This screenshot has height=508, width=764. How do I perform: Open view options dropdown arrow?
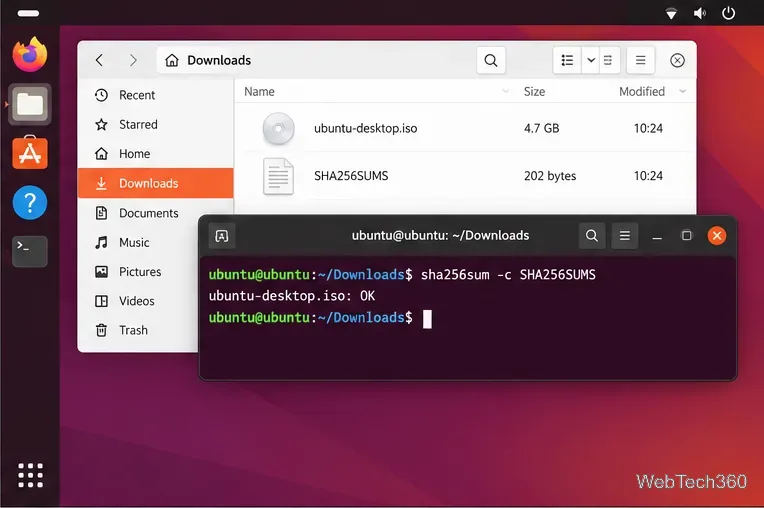point(591,60)
